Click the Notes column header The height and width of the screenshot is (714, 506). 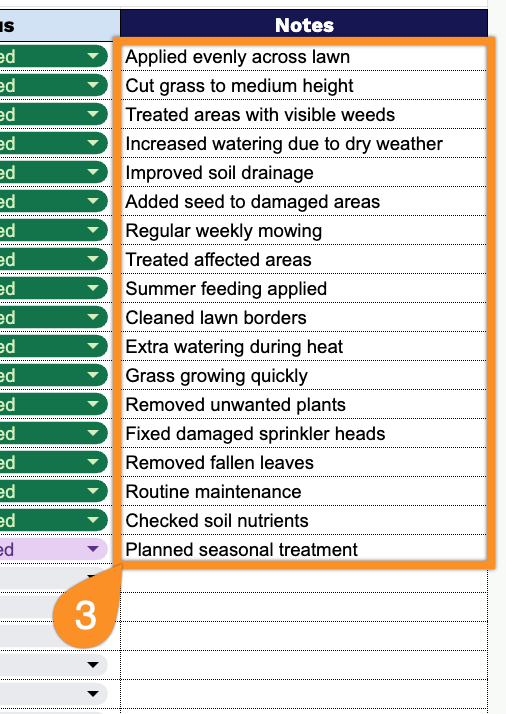pos(304,25)
